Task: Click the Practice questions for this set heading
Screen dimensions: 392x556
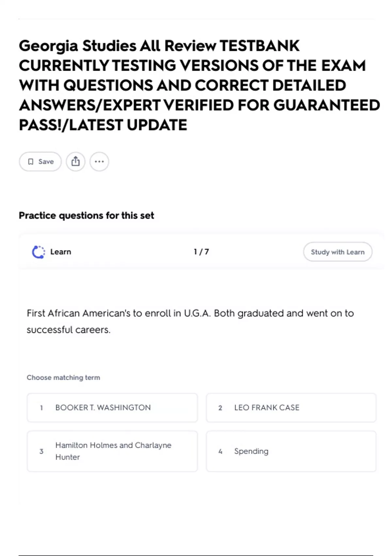Action: (86, 216)
